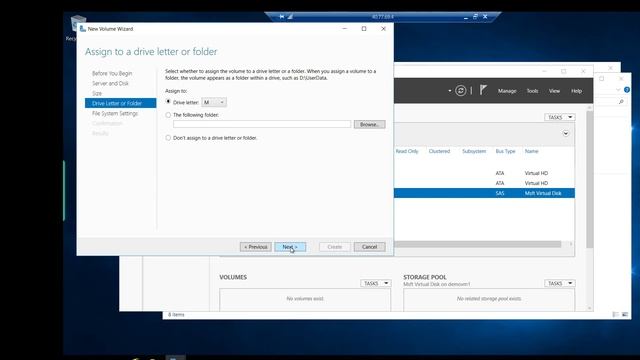Click the No volumes exist message
This screenshot has width=640, height=360.
pos(305,299)
